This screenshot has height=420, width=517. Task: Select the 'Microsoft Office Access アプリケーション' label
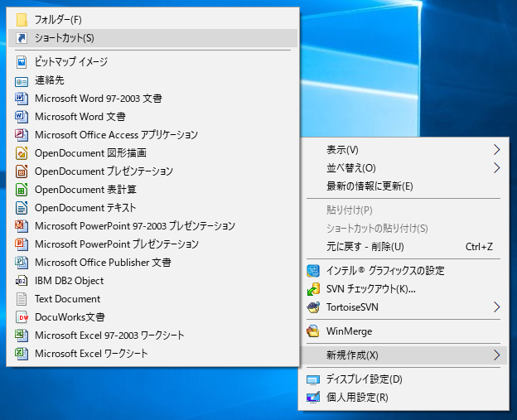pyautogui.click(x=116, y=135)
